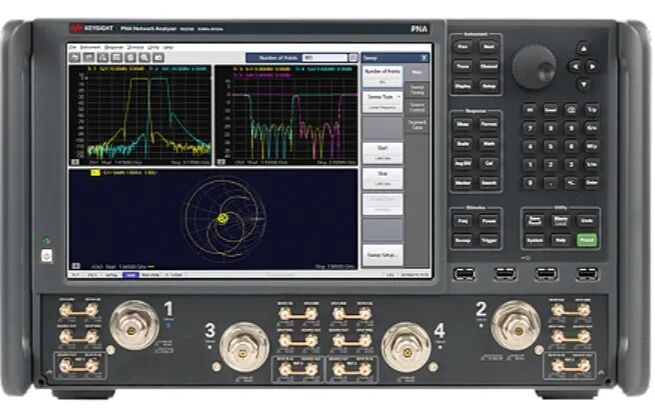Screen dimensions: 655x415
Task: Tap the Channel instrument hardkey
Action: click(x=488, y=66)
